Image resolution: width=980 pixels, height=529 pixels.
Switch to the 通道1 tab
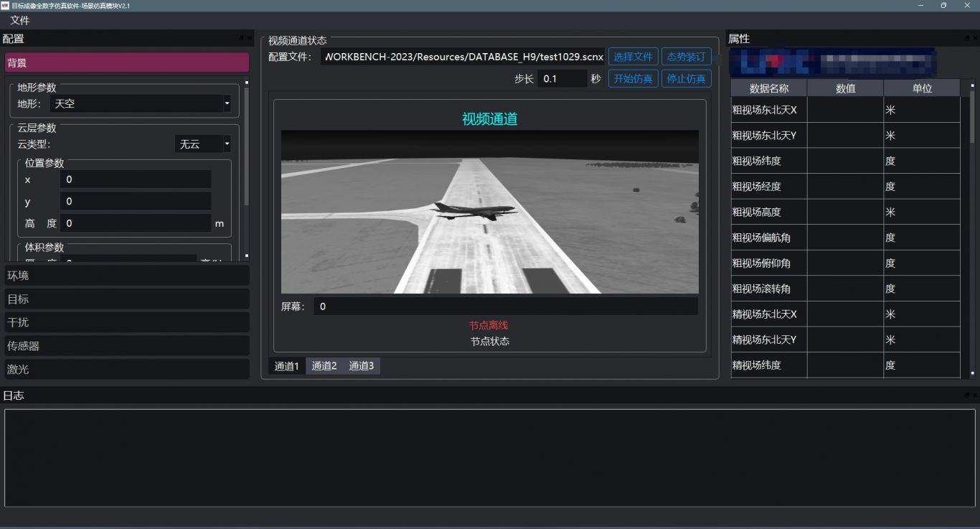pyautogui.click(x=287, y=366)
